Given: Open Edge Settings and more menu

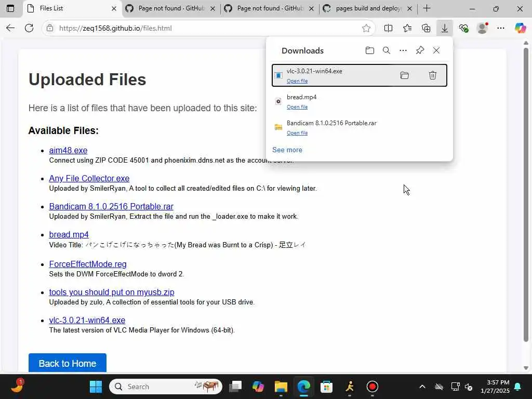Looking at the screenshot, I should coord(501,28).
